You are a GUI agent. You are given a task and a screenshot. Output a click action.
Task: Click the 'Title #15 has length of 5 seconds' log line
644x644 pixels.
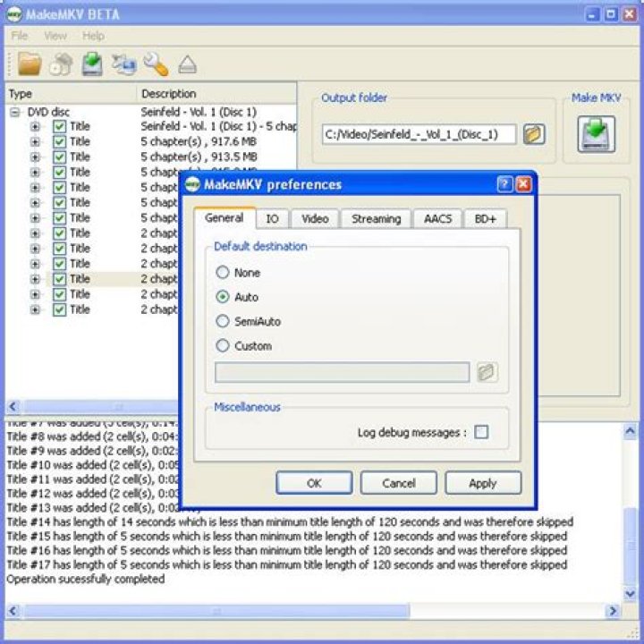pyautogui.click(x=287, y=536)
